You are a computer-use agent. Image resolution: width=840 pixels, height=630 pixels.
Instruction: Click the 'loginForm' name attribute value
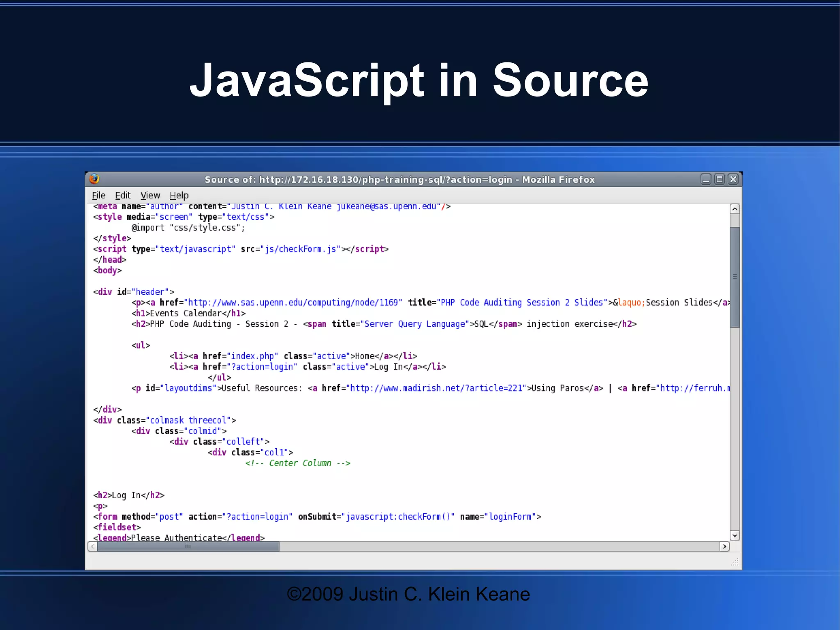coord(510,517)
